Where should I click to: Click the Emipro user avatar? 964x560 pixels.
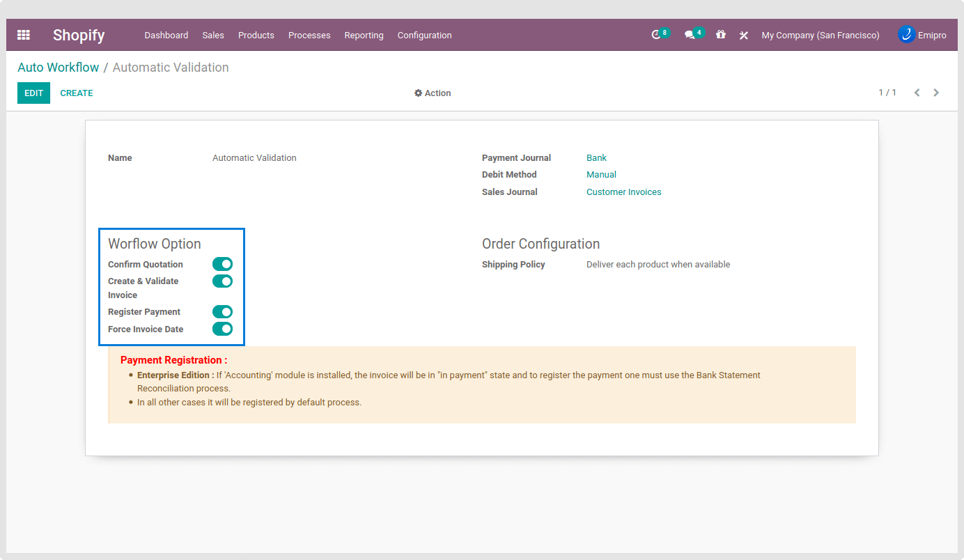point(906,35)
